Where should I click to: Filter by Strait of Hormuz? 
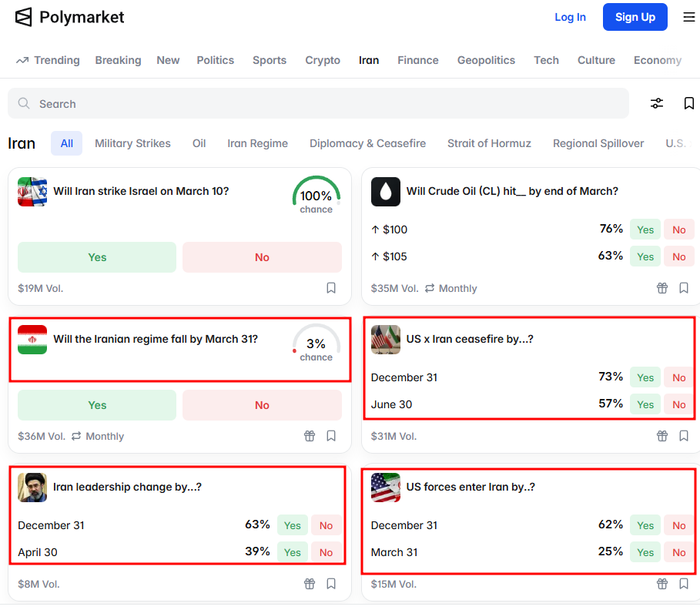point(489,143)
